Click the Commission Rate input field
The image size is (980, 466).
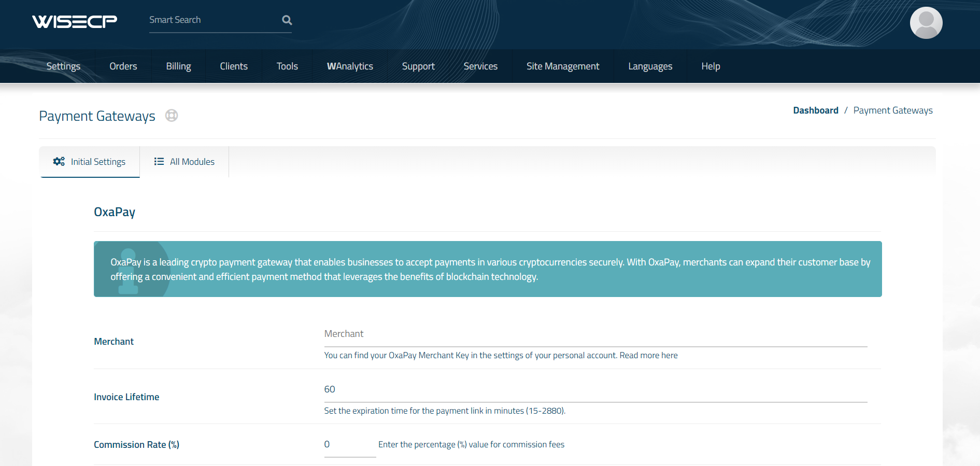[349, 445]
